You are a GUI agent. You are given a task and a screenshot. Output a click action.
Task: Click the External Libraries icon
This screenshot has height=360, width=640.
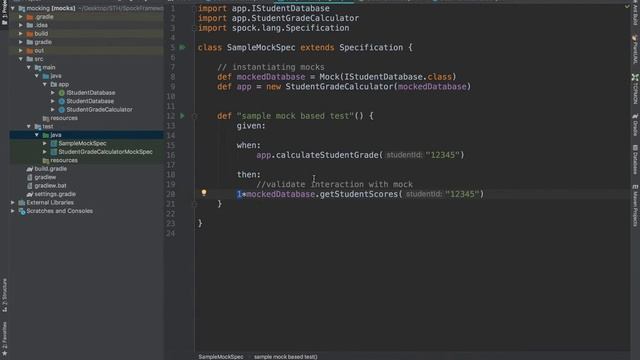pos(22,202)
